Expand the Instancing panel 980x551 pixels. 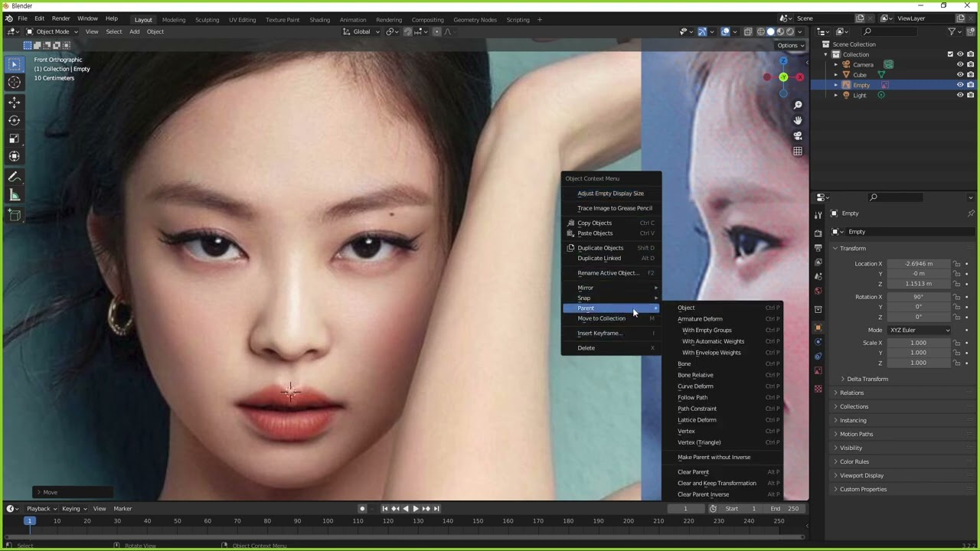(x=853, y=420)
